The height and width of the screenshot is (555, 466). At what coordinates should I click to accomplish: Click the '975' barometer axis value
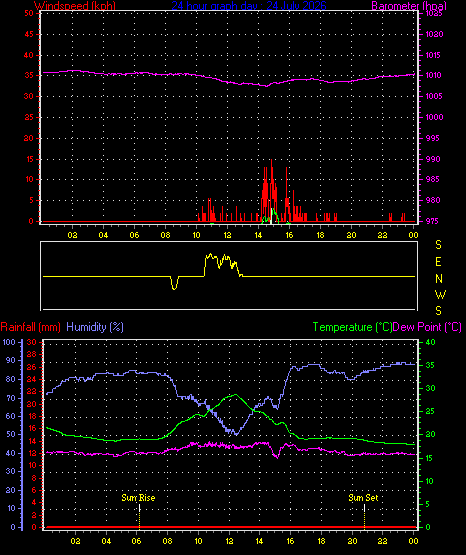click(x=432, y=221)
